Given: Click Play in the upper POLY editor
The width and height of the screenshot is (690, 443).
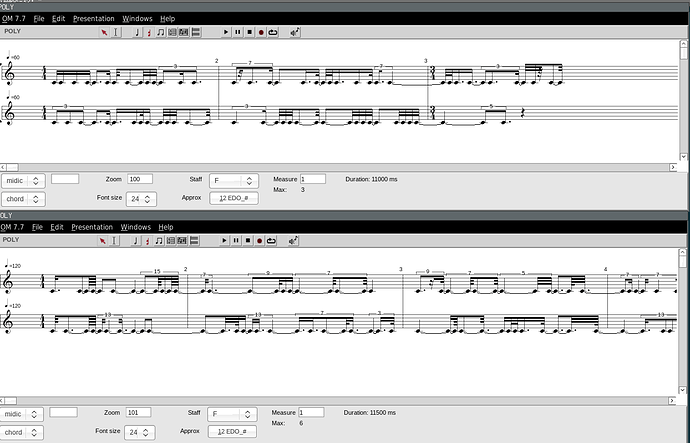Looking at the screenshot, I should pyautogui.click(x=227, y=32).
